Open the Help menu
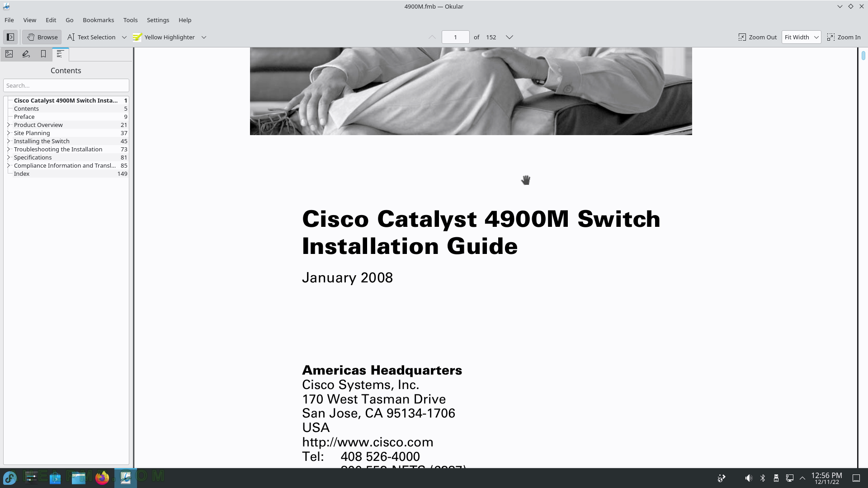The width and height of the screenshot is (868, 488). [185, 20]
